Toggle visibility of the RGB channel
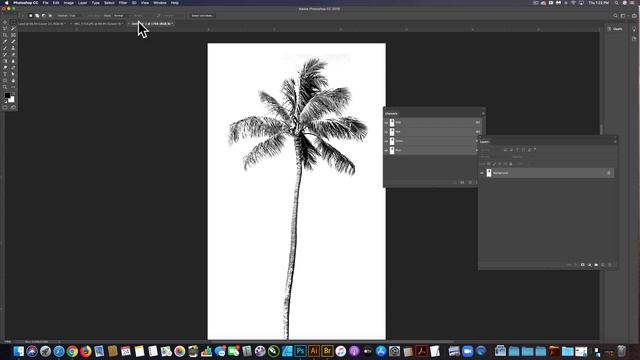The image size is (640, 360). click(386, 122)
